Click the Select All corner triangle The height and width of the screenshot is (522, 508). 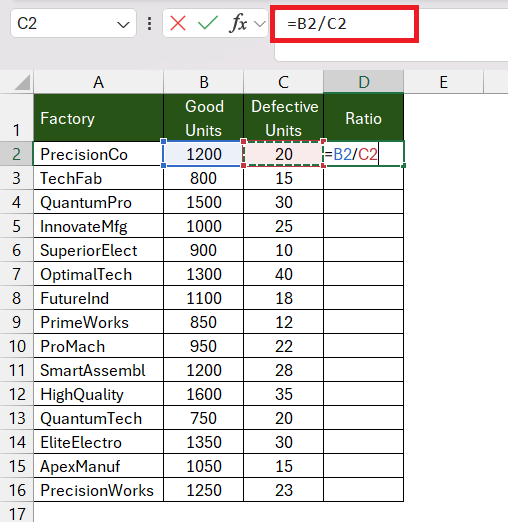[22, 82]
